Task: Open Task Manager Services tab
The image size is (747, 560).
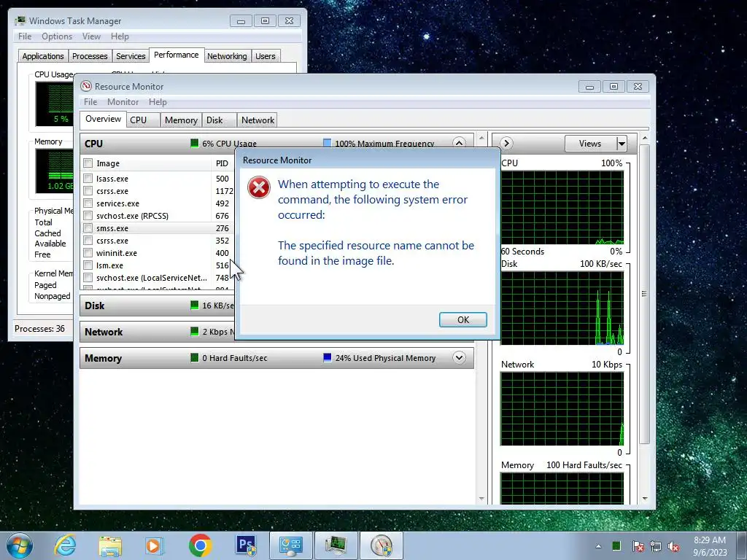Action: point(131,56)
